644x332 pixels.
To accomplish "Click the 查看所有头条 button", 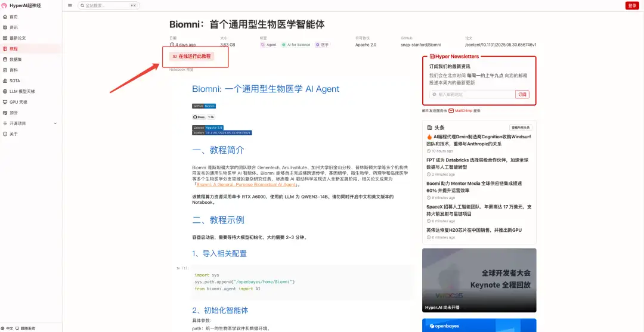I will pos(521,128).
